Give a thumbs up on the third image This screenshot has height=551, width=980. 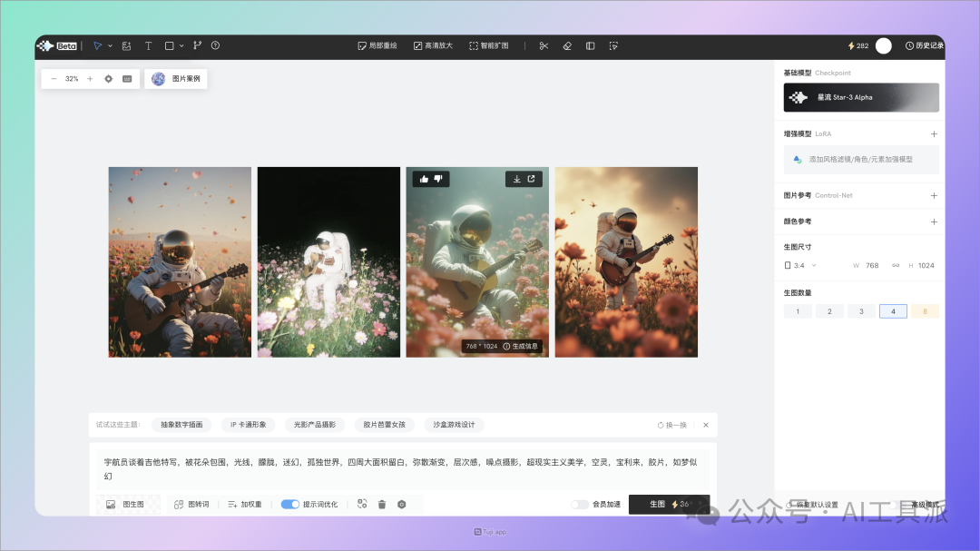pyautogui.click(x=424, y=179)
